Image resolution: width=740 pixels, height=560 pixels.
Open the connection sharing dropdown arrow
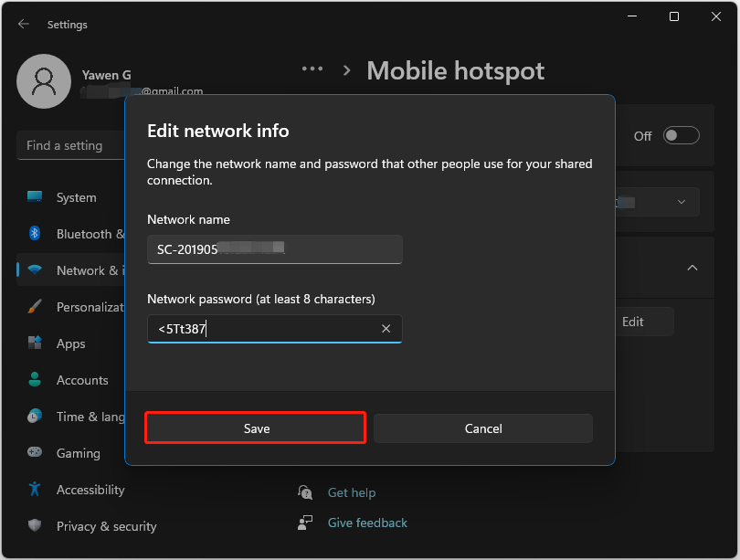[681, 202]
